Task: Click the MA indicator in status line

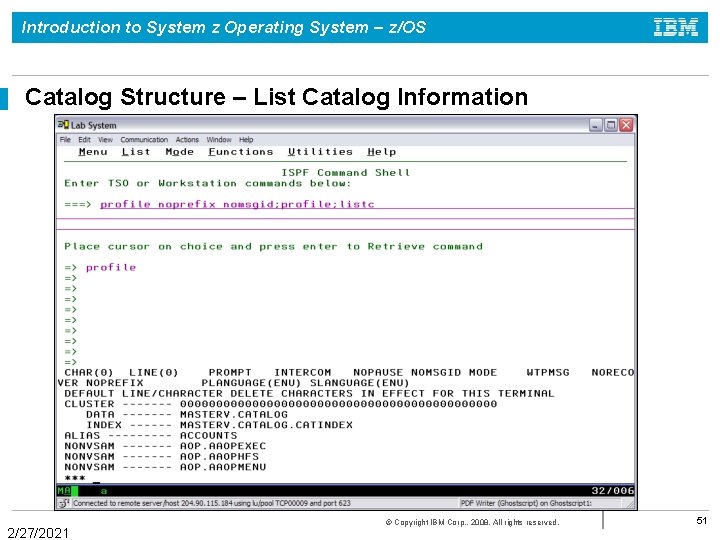Action: tap(64, 491)
